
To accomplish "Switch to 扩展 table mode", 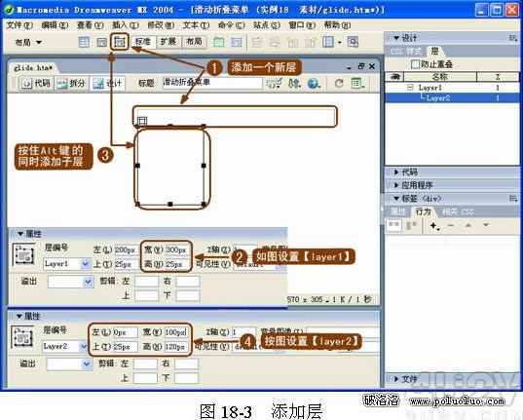I will pos(168,42).
